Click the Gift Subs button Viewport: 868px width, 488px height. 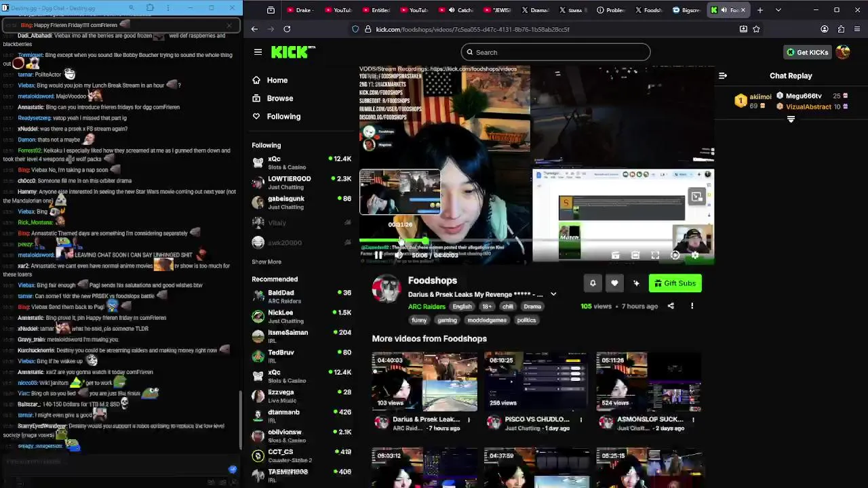[675, 283]
